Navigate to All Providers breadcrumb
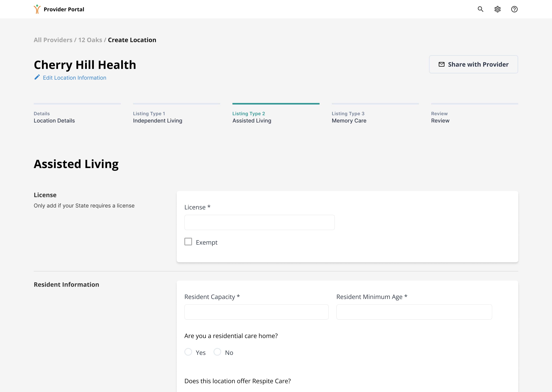This screenshot has width=552, height=392. tap(53, 40)
